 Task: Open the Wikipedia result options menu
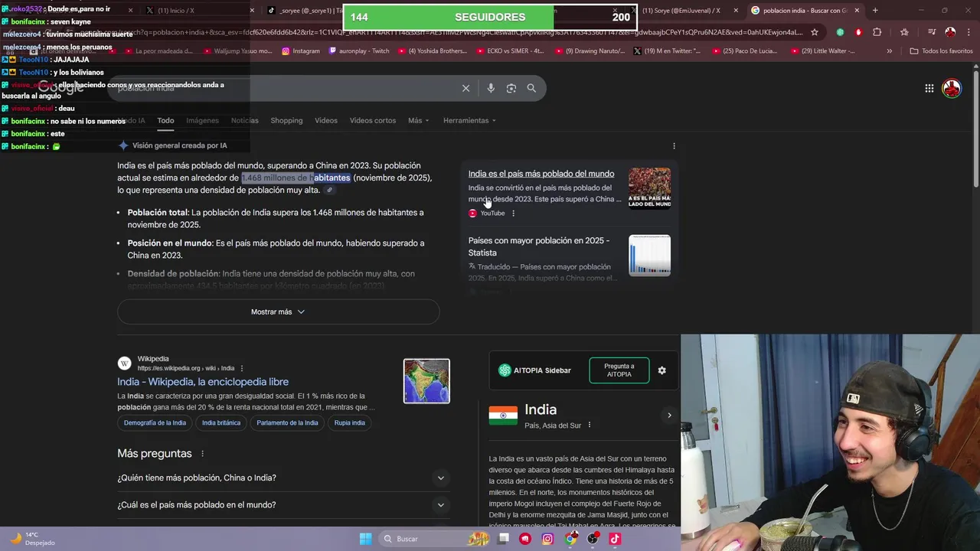coord(242,368)
